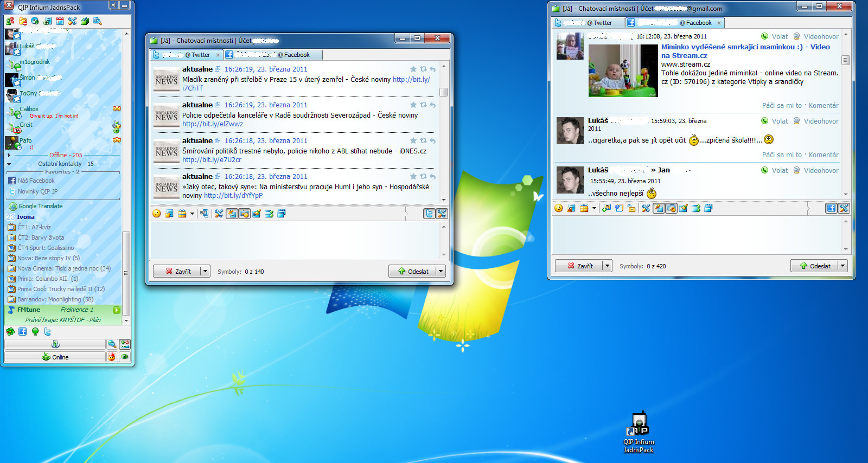Click the windows-stack icon in Twitter chat toolbar
The image size is (868, 463).
coord(282,214)
